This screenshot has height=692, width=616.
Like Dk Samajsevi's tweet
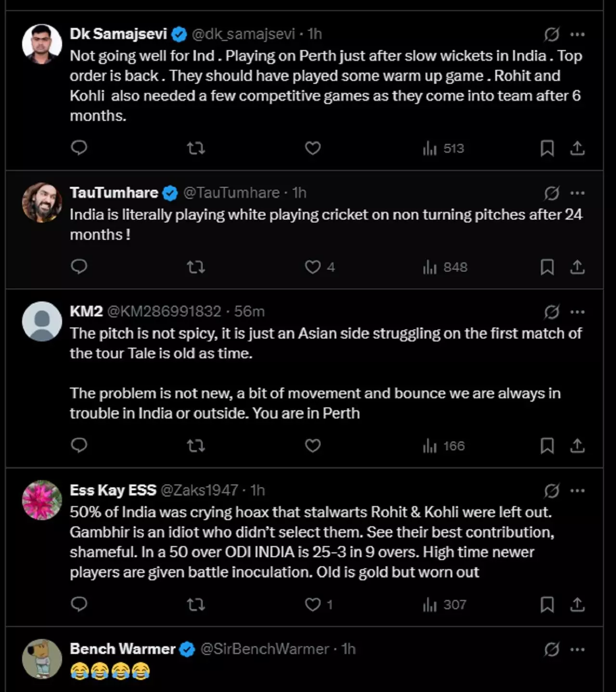click(x=313, y=148)
